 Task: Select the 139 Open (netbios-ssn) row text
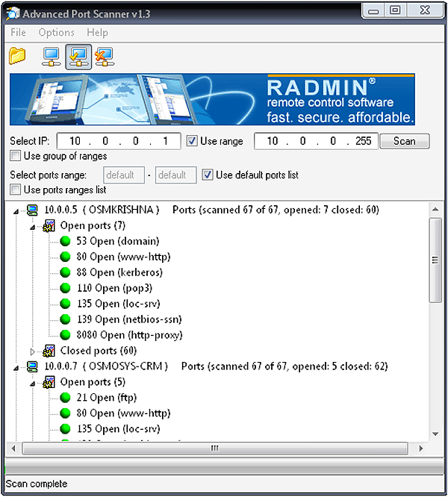coord(129,319)
